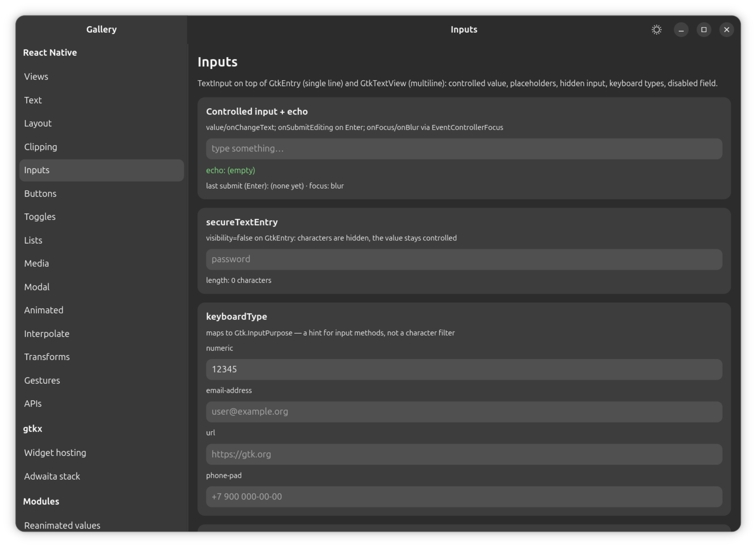
Task: Click the 'Controlled input + echo' heading
Action: (257, 112)
